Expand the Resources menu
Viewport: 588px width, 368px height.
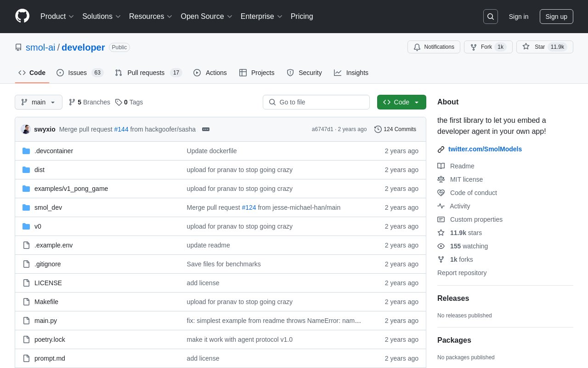coord(151,17)
